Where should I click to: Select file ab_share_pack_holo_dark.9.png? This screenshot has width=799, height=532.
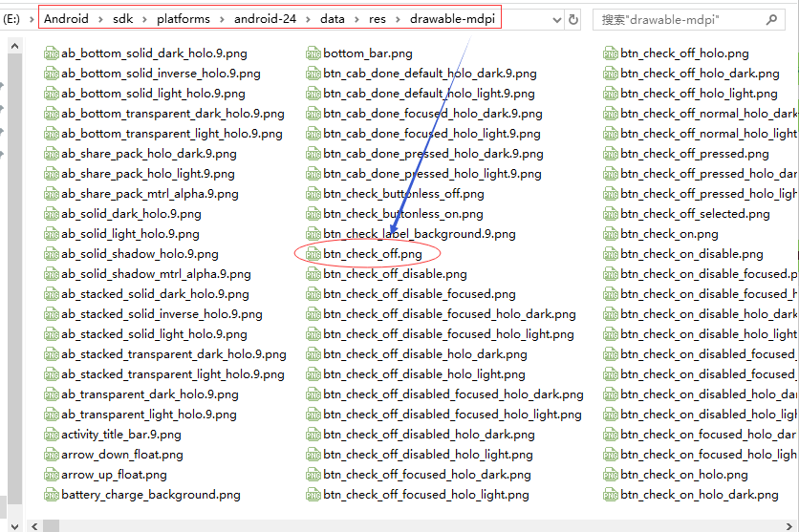tap(140, 154)
